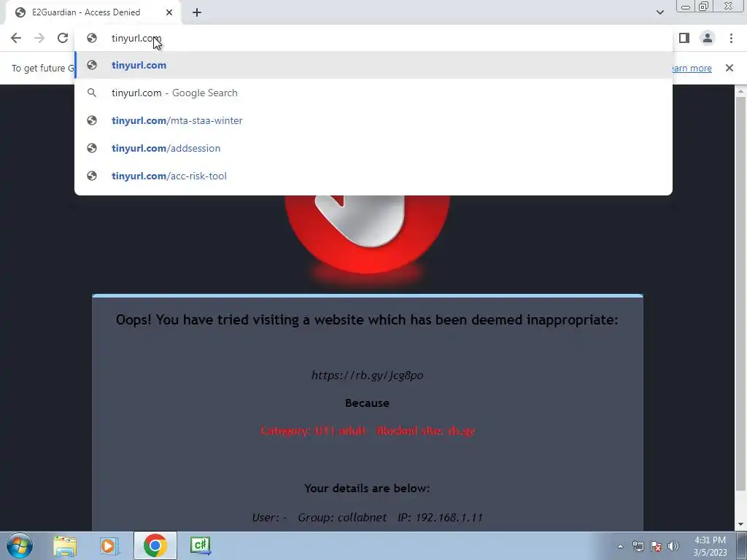Show hidden system tray icons arrow
Screen dimensions: 747x560
pyautogui.click(x=620, y=546)
